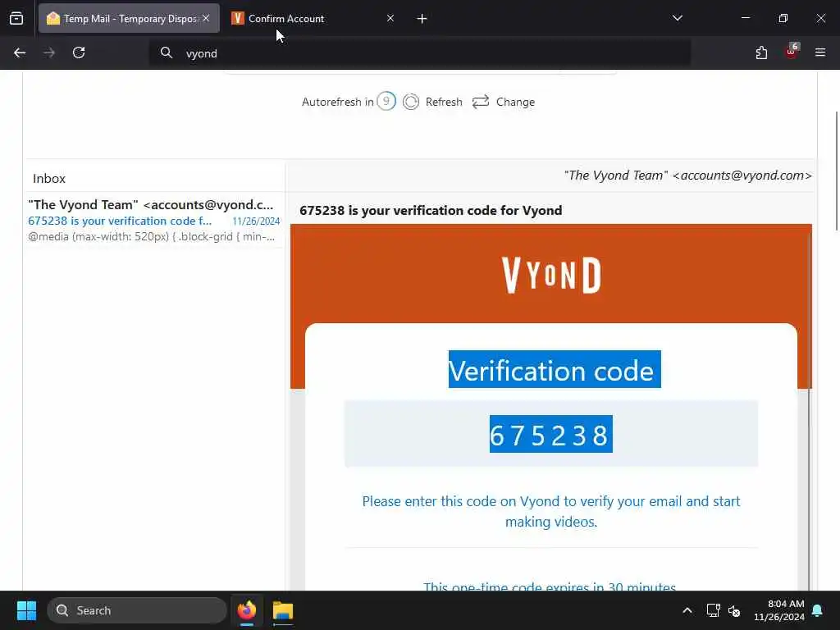
Task: Click the page vertical scrollbar
Action: [836, 171]
